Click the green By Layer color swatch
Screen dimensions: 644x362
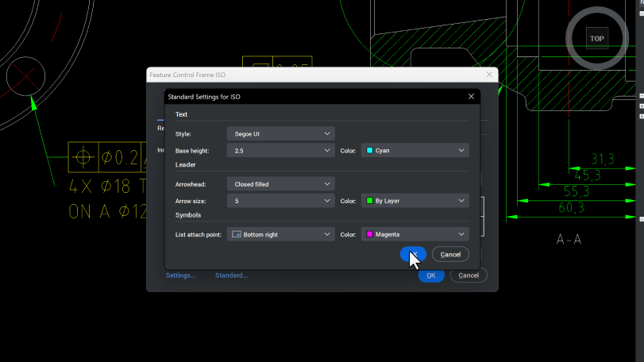(x=369, y=201)
